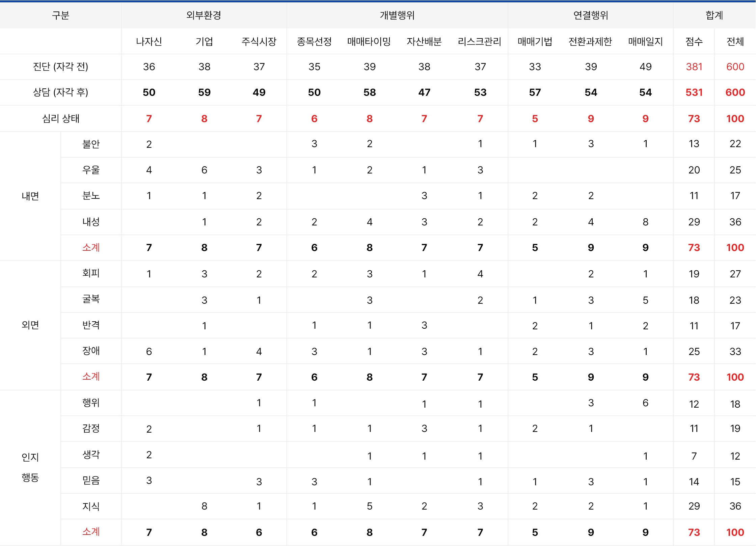
Task: Select the 연결행위 group header
Action: pos(591,15)
